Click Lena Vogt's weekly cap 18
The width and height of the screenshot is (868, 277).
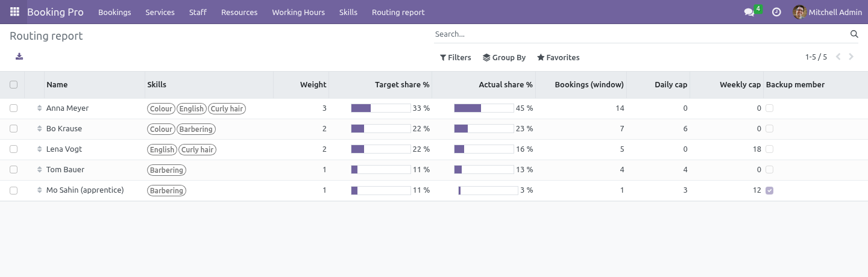[x=757, y=149]
